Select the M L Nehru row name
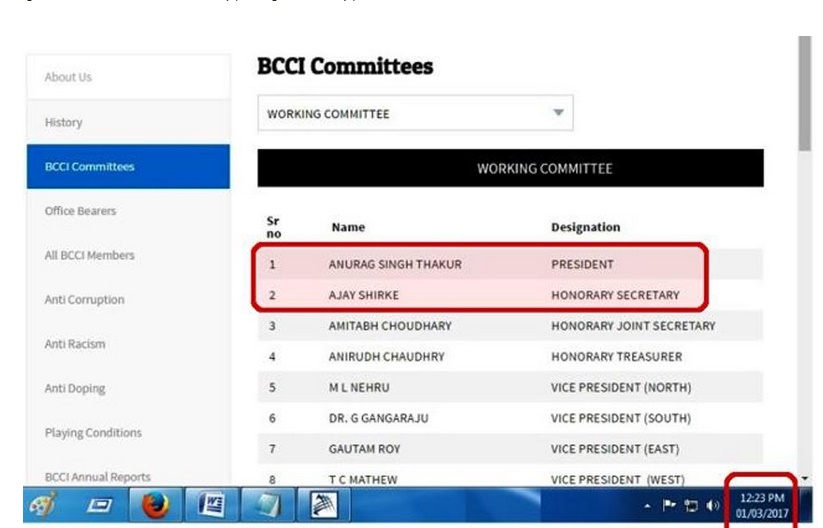 tap(359, 387)
